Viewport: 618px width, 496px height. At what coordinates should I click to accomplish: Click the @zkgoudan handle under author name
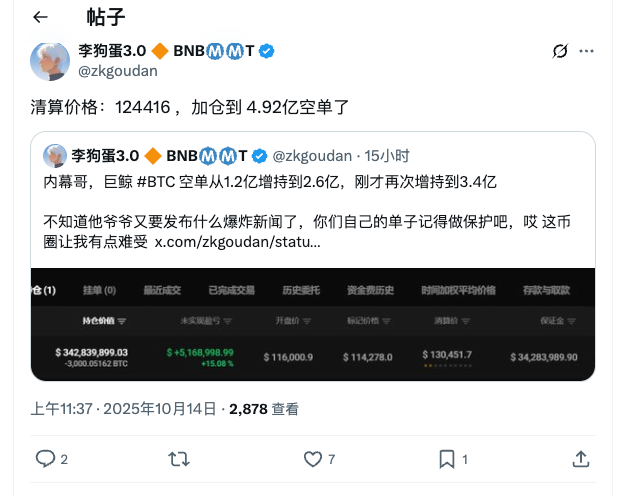[118, 71]
